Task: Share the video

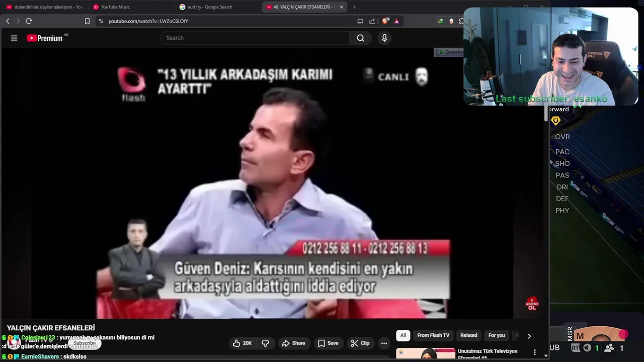Action: (293, 343)
